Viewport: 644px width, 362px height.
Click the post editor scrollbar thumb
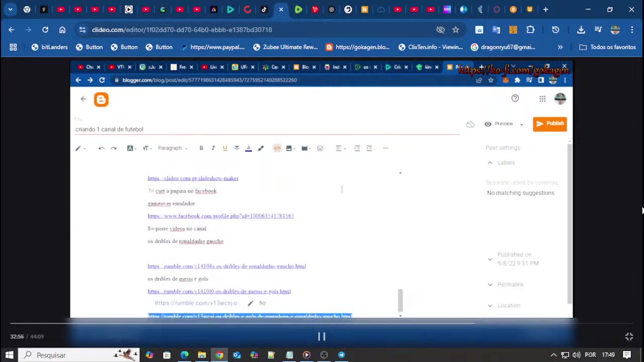pyautogui.click(x=400, y=300)
